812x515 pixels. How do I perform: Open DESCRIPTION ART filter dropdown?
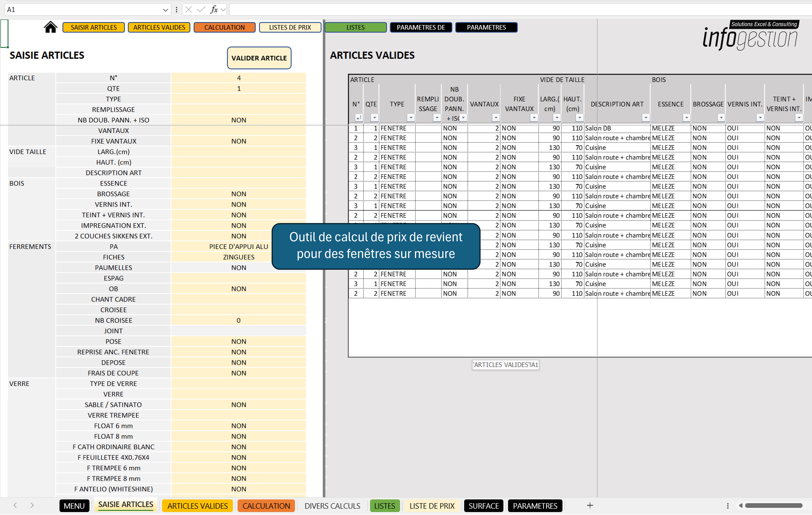(645, 118)
